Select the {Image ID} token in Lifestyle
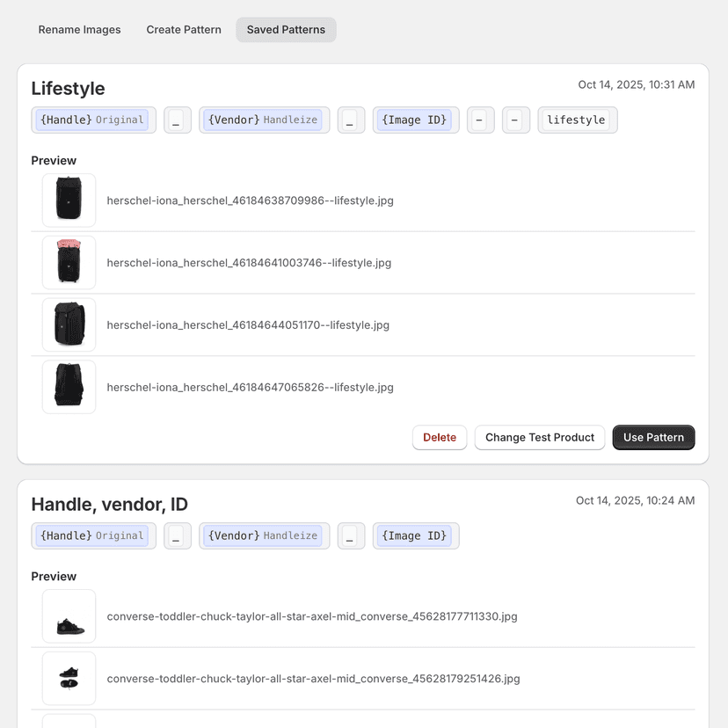728x728 pixels. tap(415, 120)
